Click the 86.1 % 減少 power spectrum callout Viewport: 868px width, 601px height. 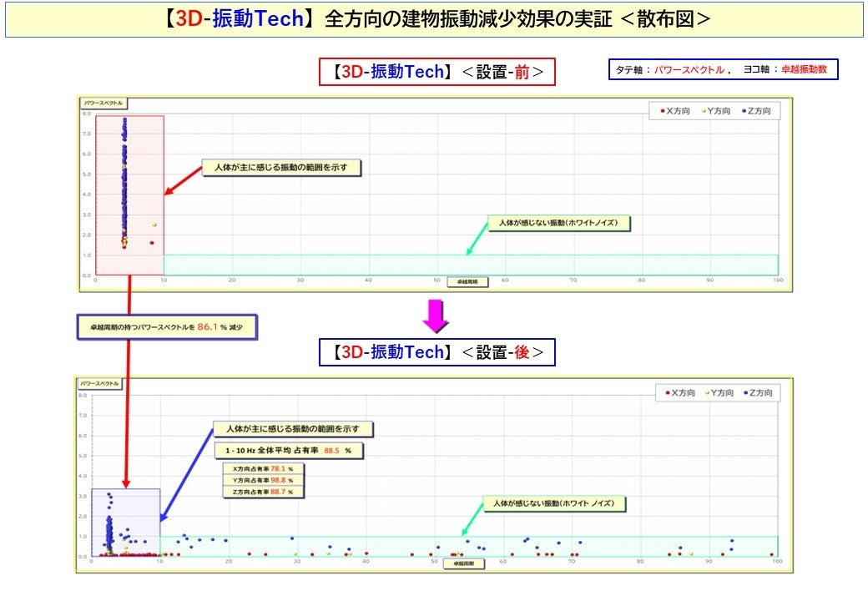click(x=167, y=327)
